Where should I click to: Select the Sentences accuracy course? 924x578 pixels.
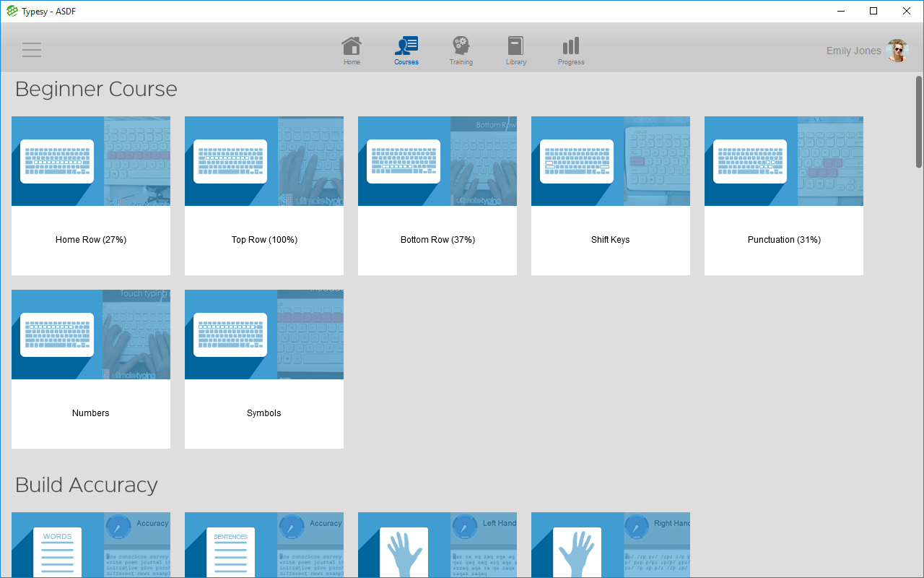pos(264,545)
